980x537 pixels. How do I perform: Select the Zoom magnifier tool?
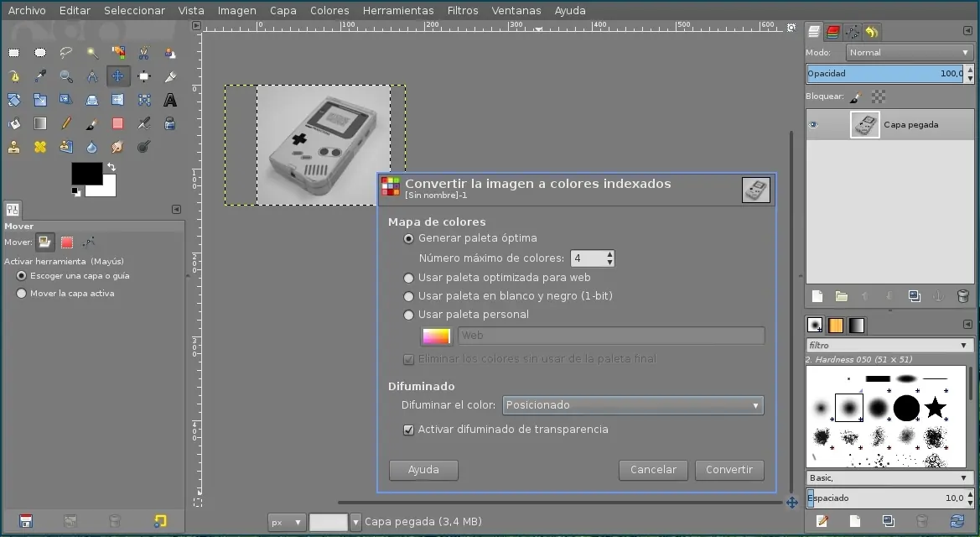point(66,76)
